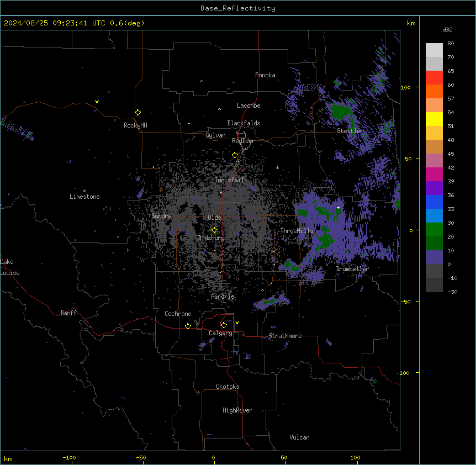Click the 2024/08/25 09:23:41 UTC timestamp
The image size is (476, 465).
click(x=55, y=23)
